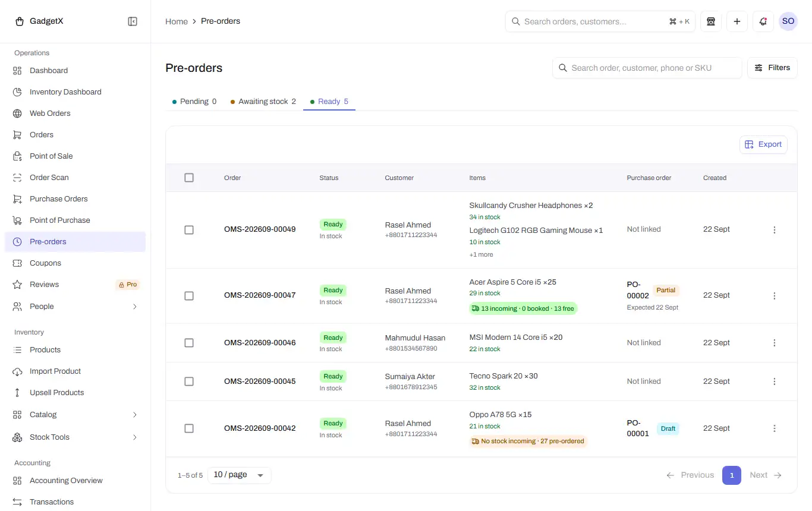Viewport: 812px width, 511px height.
Task: Click the order, customer, phone or SKU search
Action: tap(647, 68)
